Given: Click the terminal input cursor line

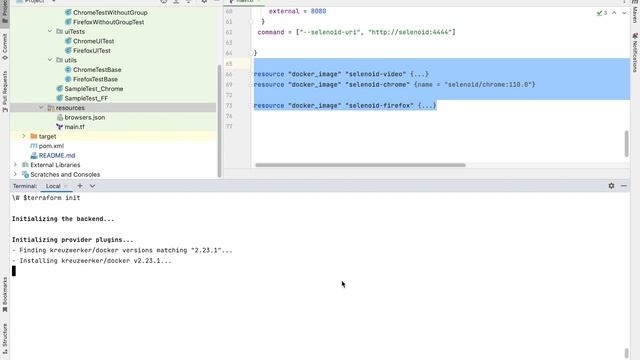Looking at the screenshot, I should point(14,271).
